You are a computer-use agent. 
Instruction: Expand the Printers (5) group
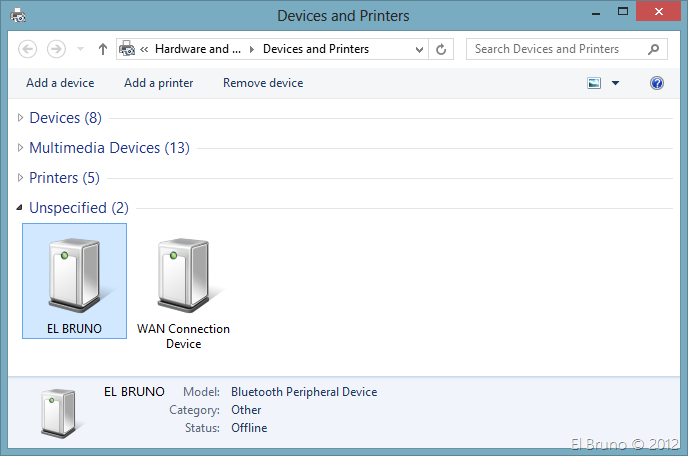click(21, 178)
